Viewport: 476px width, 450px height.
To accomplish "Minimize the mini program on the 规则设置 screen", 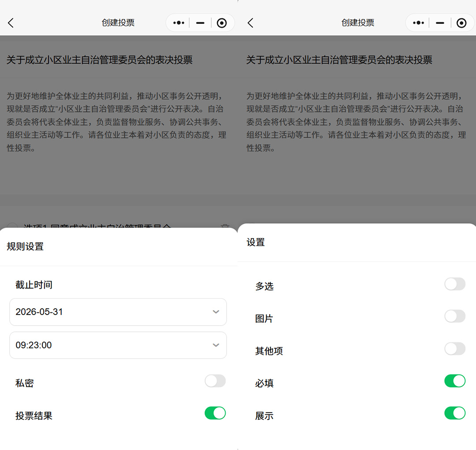I will (200, 23).
